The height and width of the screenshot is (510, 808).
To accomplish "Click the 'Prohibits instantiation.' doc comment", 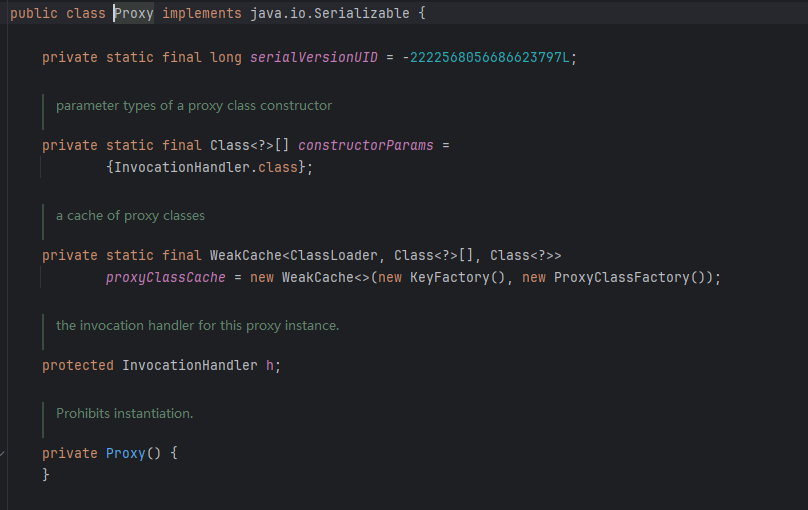I will click(x=124, y=414).
